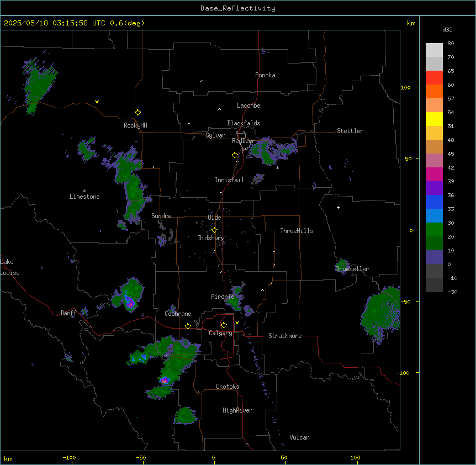Click the Stettler place name

pos(350,131)
